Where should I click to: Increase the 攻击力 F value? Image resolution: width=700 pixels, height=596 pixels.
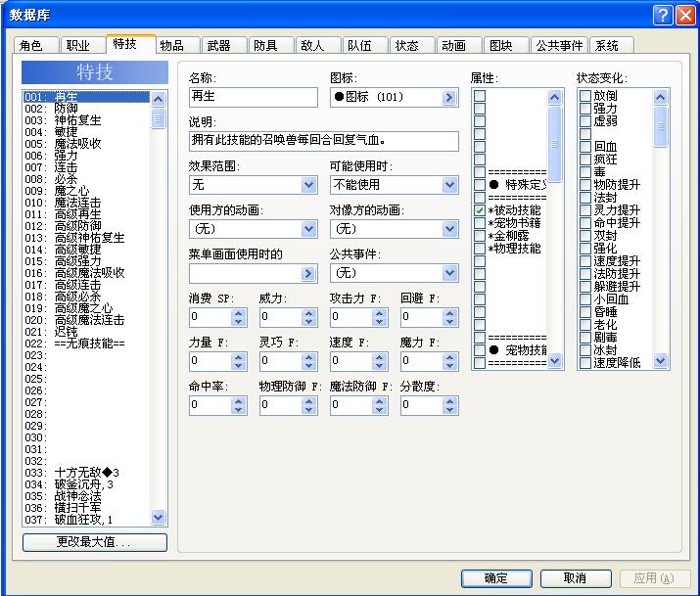click(x=380, y=313)
